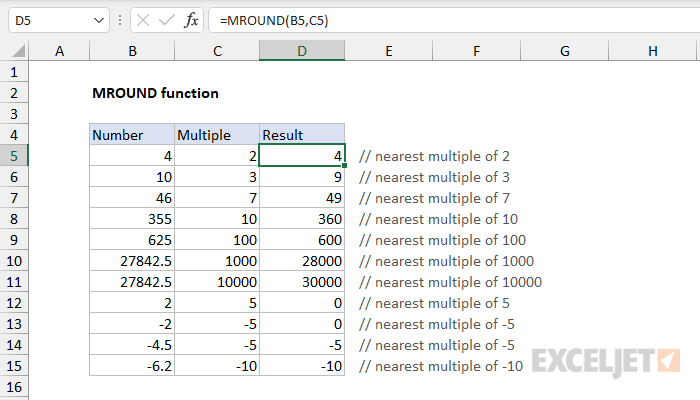Click the formula bar options dots handle

click(120, 20)
